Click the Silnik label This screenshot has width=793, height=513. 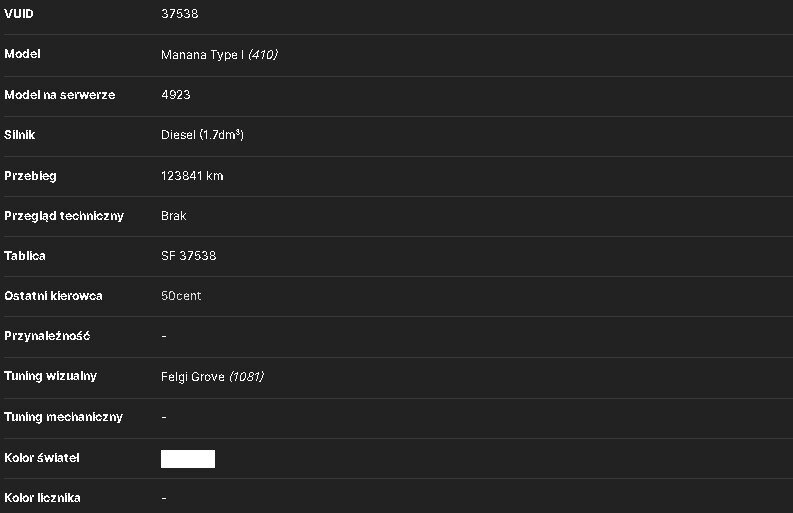[x=20, y=135]
